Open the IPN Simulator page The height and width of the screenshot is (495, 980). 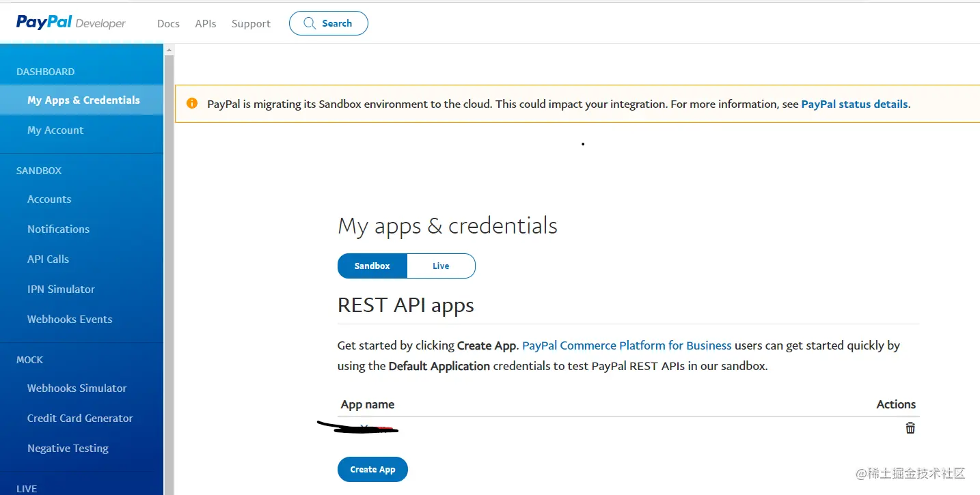tap(61, 289)
